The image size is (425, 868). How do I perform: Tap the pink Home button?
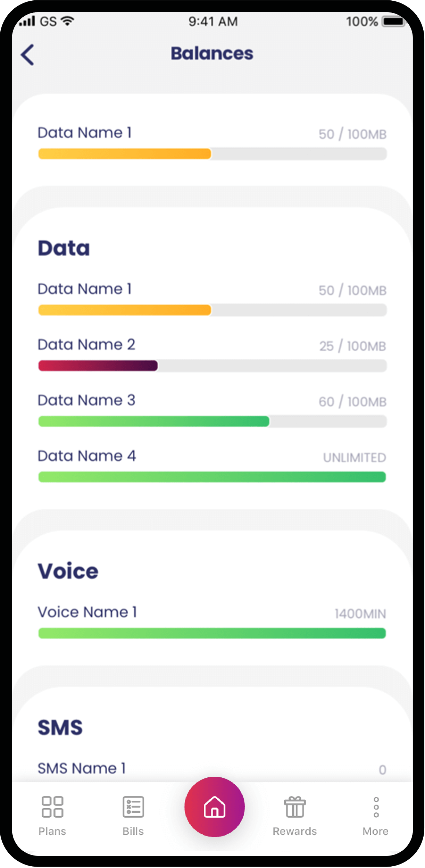(215, 807)
